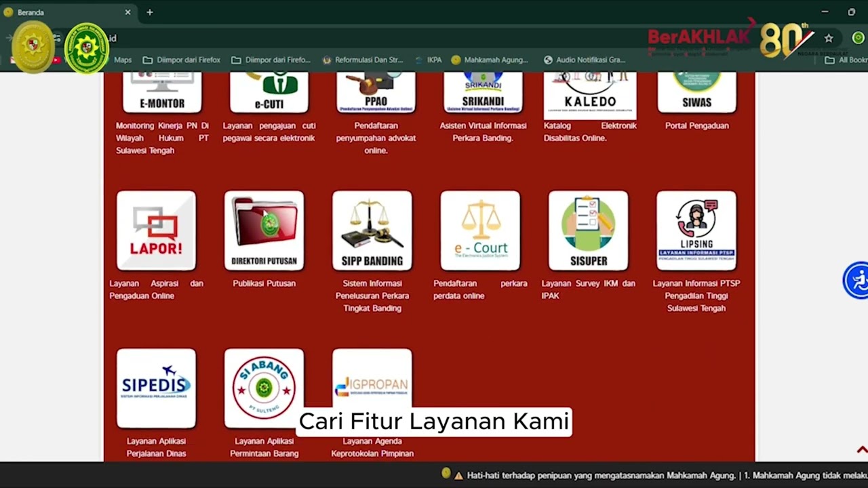Image resolution: width=868 pixels, height=488 pixels.
Task: Click the Sistem Informasi Penelusuran Perkara text
Action: [372, 296]
